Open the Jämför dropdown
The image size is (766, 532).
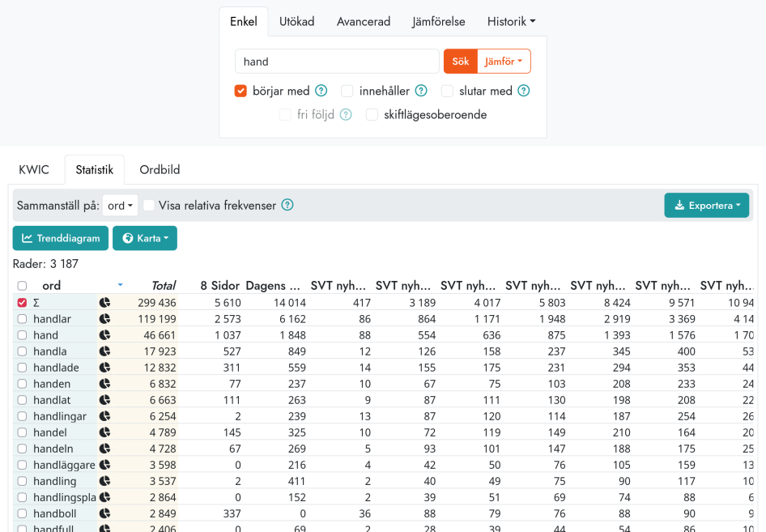(504, 61)
